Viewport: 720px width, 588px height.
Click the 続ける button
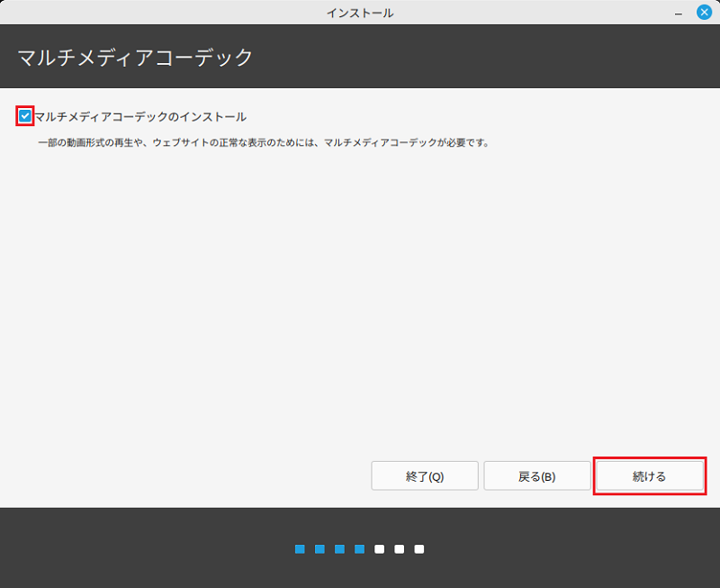(x=649, y=476)
